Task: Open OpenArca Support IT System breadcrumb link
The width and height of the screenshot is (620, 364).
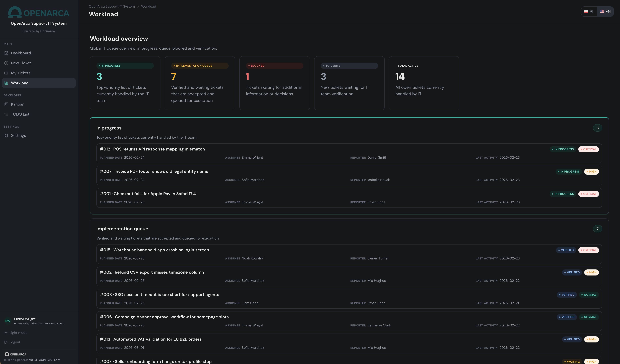Action: pyautogui.click(x=112, y=6)
